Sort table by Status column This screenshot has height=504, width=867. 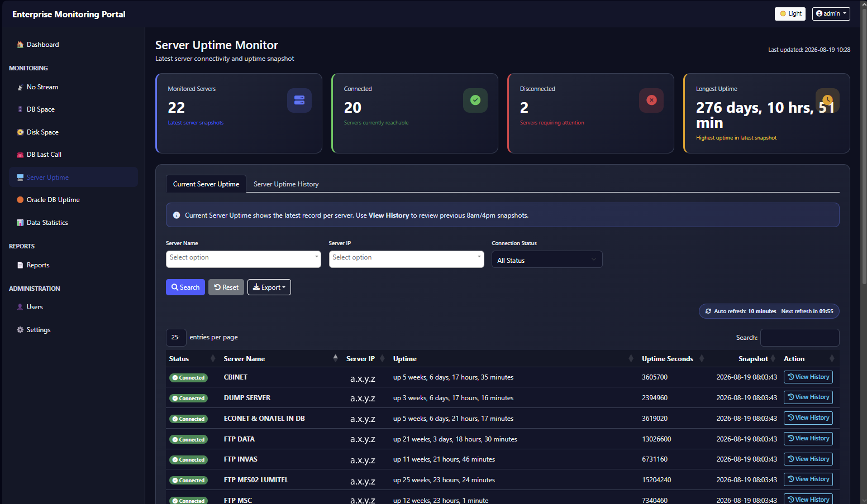coord(192,358)
